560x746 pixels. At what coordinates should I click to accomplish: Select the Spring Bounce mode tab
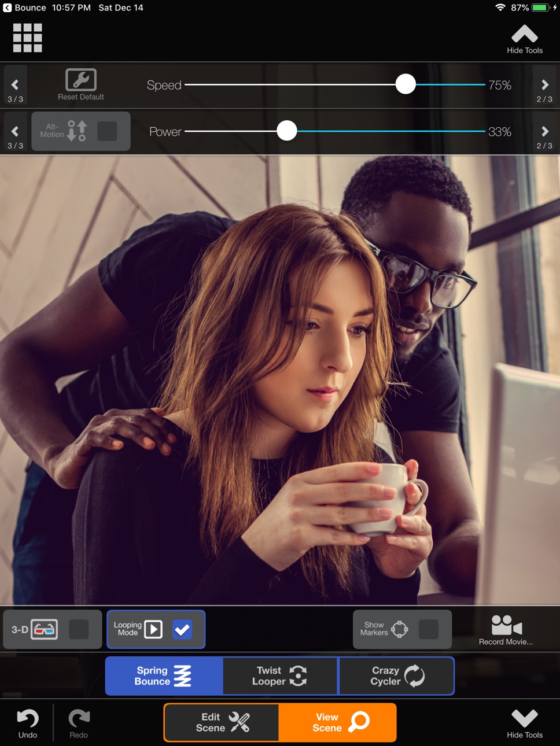click(164, 676)
